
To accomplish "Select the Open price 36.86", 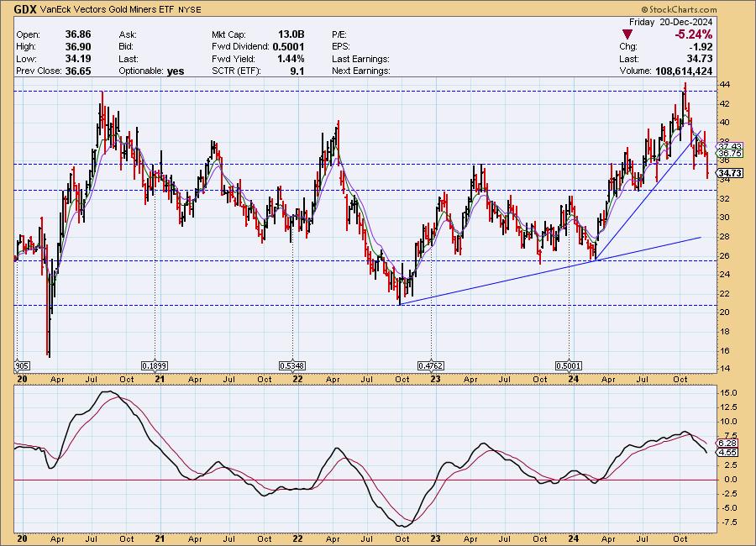I will coord(78,34).
